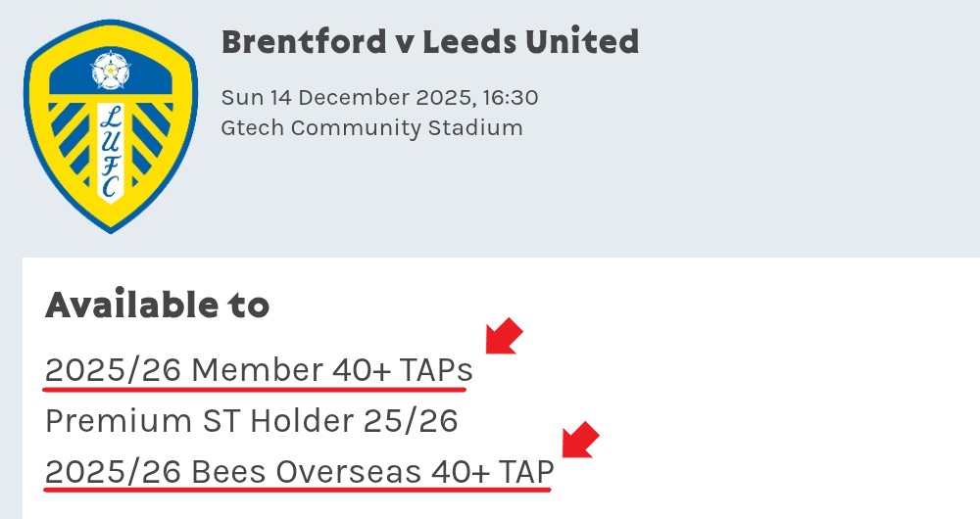Select Premium ST Holder 25/26 entry

pyautogui.click(x=252, y=421)
